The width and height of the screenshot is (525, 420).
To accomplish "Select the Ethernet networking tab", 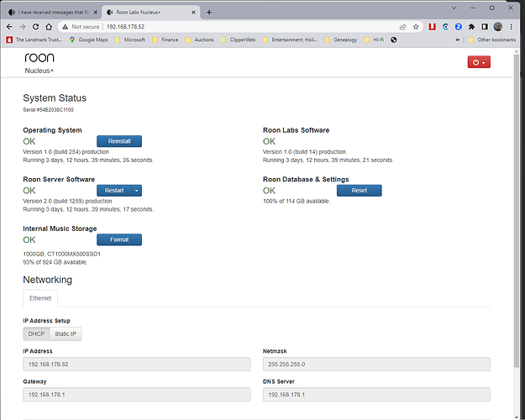I will 40,298.
